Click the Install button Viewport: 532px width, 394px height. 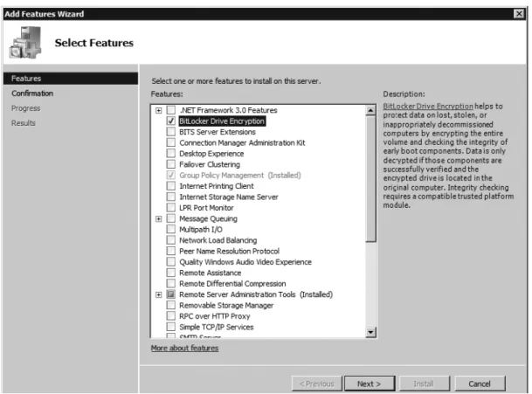pyautogui.click(x=424, y=384)
